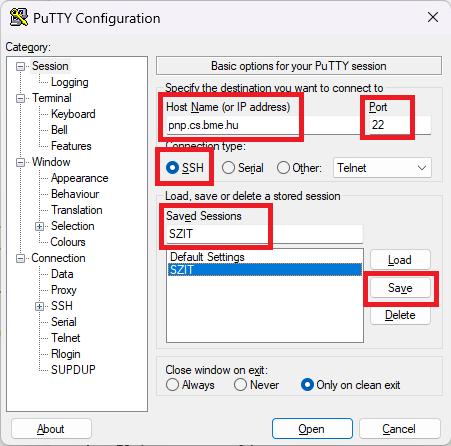Delete the selected saved session
This screenshot has height=446, width=451.
(400, 315)
